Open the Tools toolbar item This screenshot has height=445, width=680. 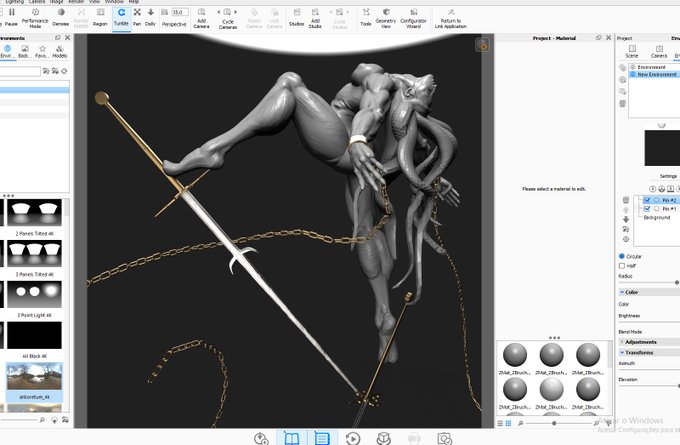[366, 17]
